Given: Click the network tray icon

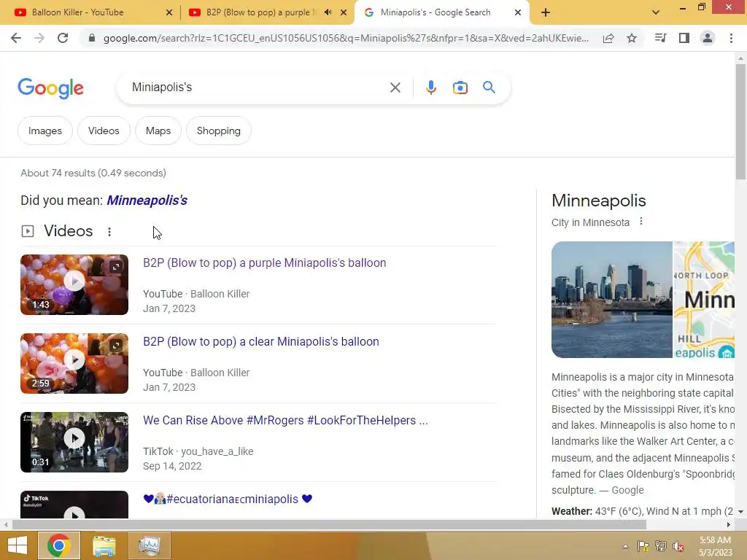Looking at the screenshot, I should point(661,546).
